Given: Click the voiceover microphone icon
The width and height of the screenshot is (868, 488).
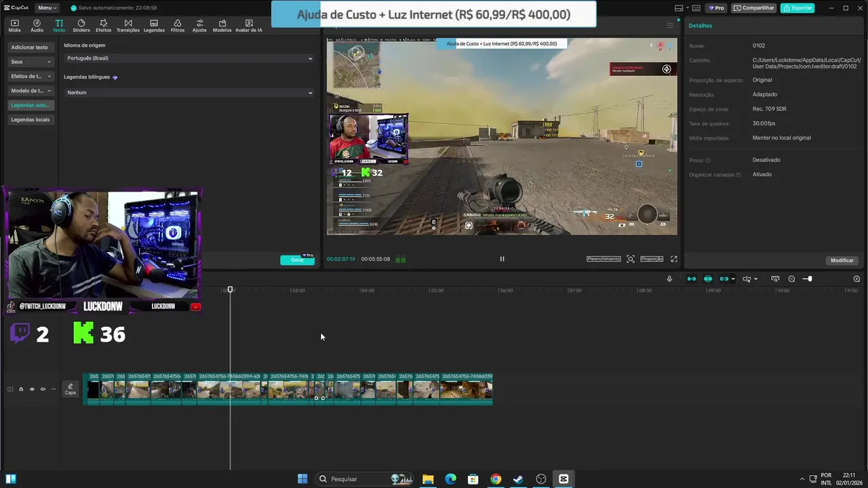Looking at the screenshot, I should tap(669, 279).
